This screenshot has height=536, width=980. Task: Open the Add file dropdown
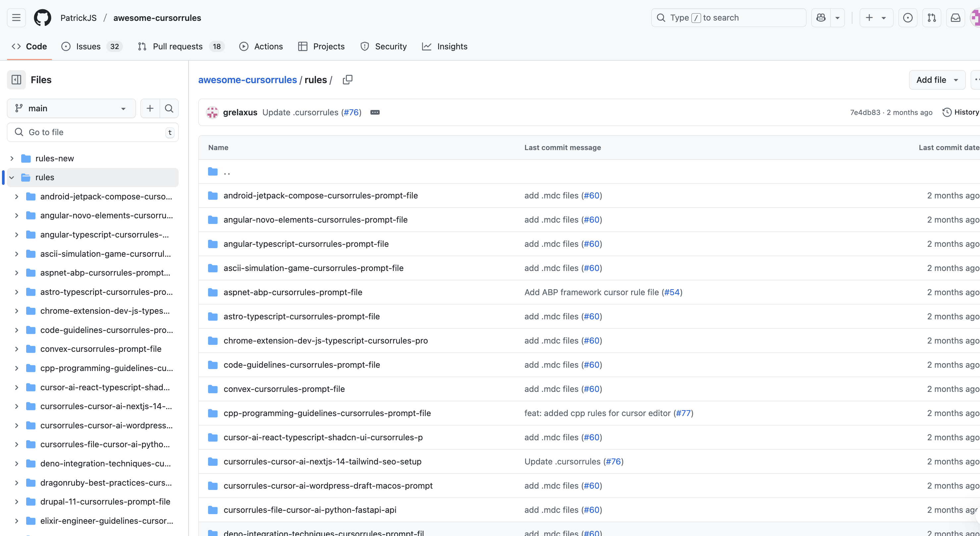(x=937, y=80)
